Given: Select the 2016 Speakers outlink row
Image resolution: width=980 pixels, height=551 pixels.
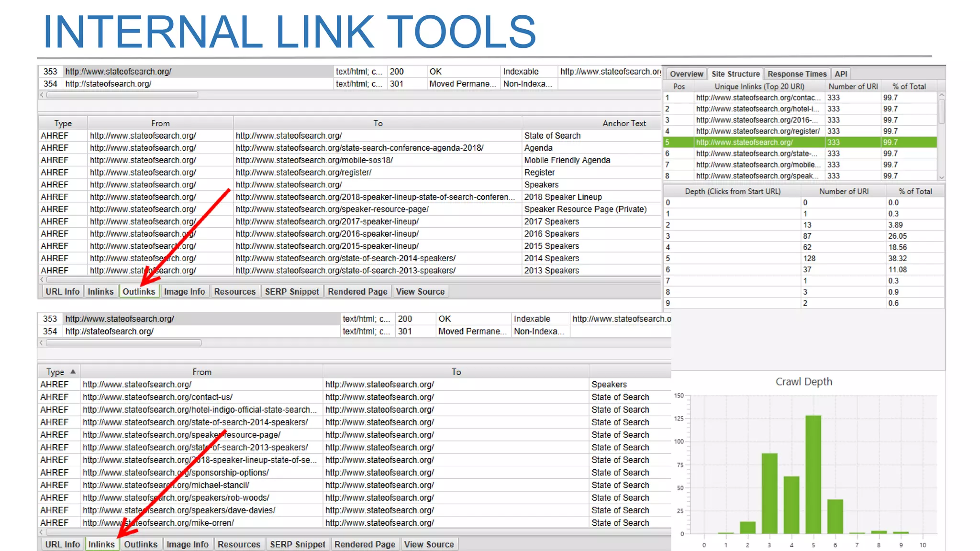Looking at the screenshot, I should point(349,233).
